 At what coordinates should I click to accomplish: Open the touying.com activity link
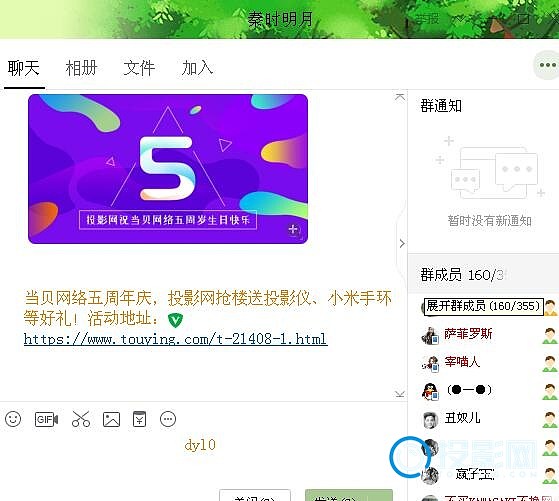(x=176, y=339)
